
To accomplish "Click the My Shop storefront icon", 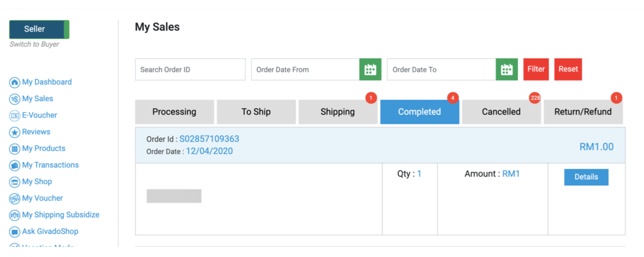I will [x=14, y=182].
